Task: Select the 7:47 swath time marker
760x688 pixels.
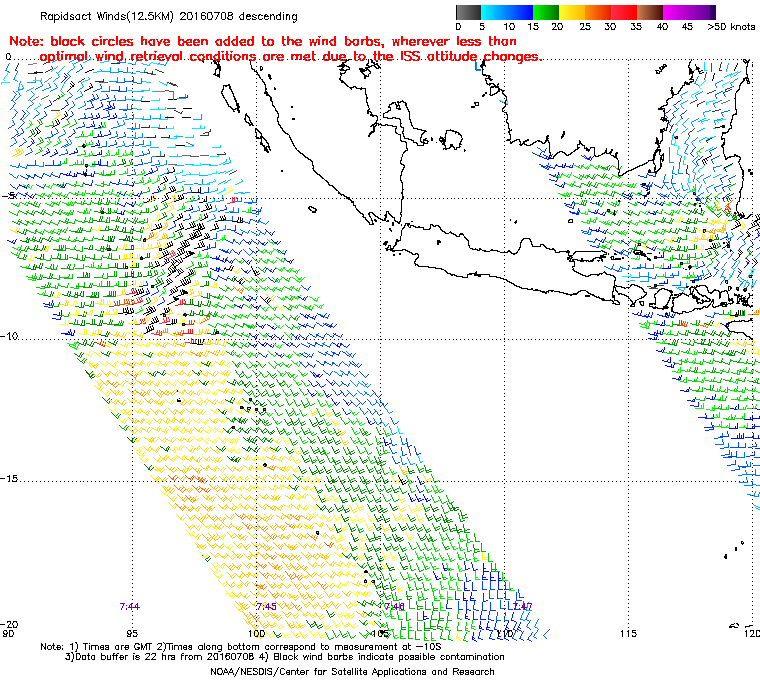Action: click(x=522, y=607)
